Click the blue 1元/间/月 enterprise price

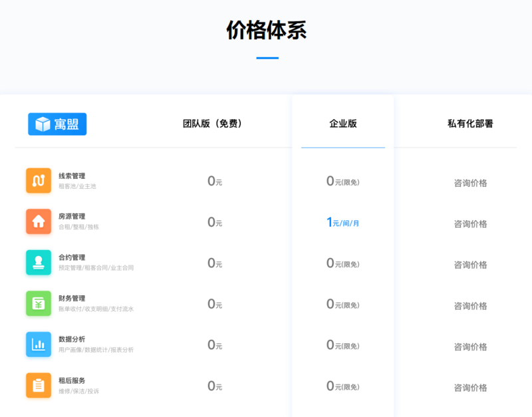(343, 222)
